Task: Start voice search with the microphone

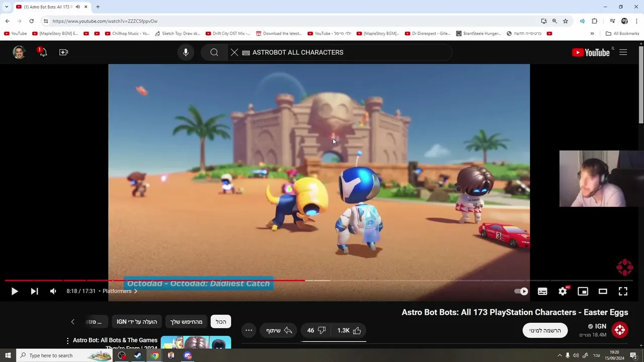Action: pyautogui.click(x=186, y=52)
